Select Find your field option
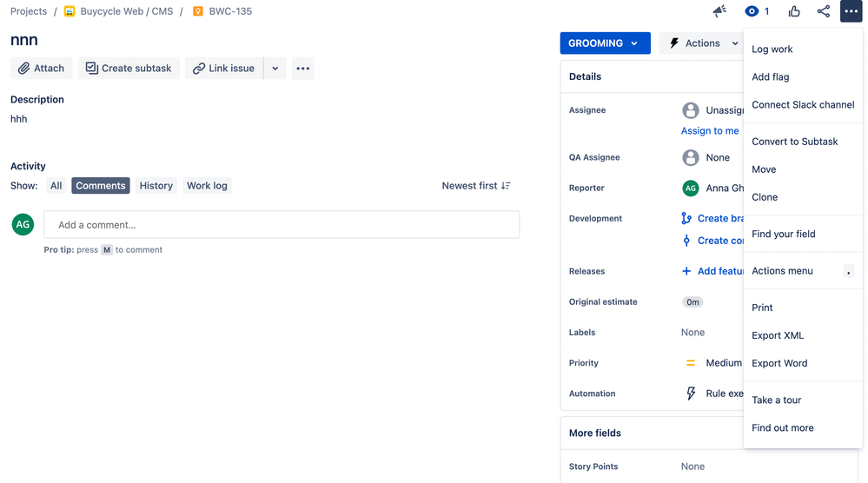Screen dimensions: 868x483 (x=803, y=234)
